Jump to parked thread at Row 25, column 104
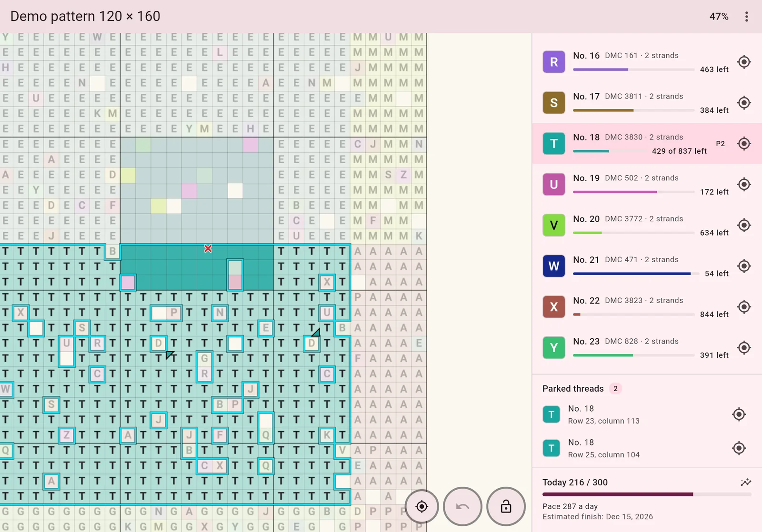762x532 pixels. (739, 448)
